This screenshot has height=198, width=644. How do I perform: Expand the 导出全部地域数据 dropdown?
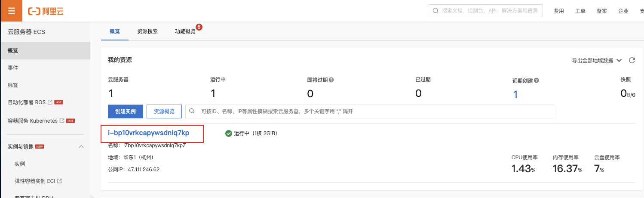(619, 60)
